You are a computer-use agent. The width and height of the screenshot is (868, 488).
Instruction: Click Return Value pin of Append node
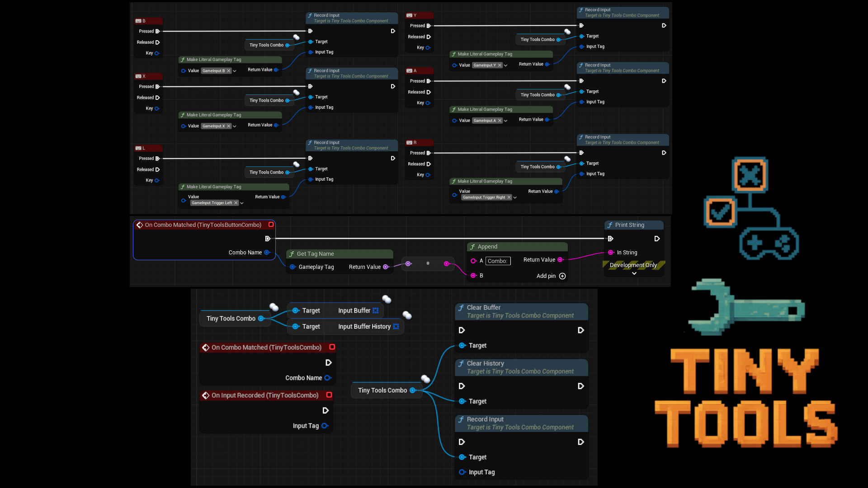click(560, 260)
